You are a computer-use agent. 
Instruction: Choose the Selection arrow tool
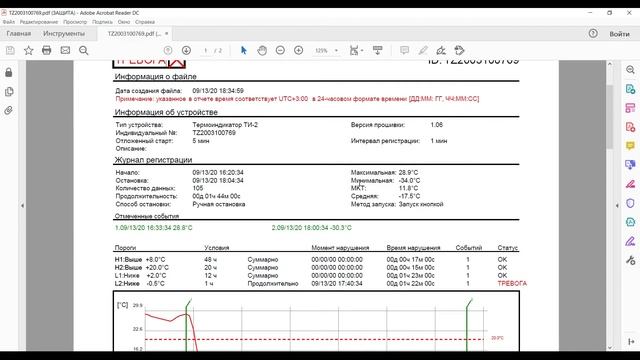coord(244,50)
